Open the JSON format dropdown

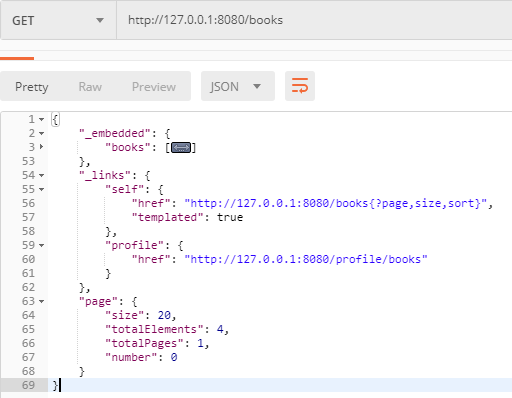pyautogui.click(x=238, y=86)
